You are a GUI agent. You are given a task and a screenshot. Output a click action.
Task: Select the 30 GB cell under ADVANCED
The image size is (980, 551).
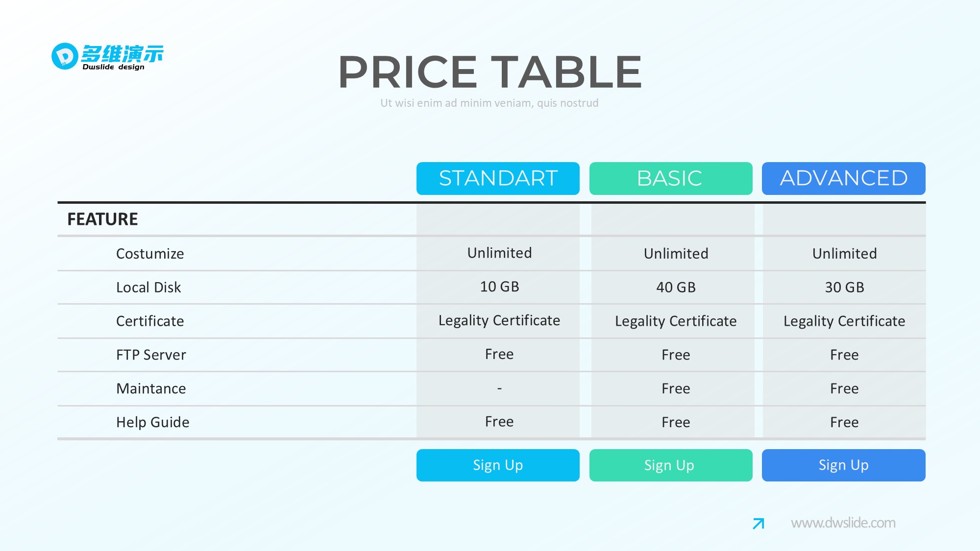click(x=844, y=287)
